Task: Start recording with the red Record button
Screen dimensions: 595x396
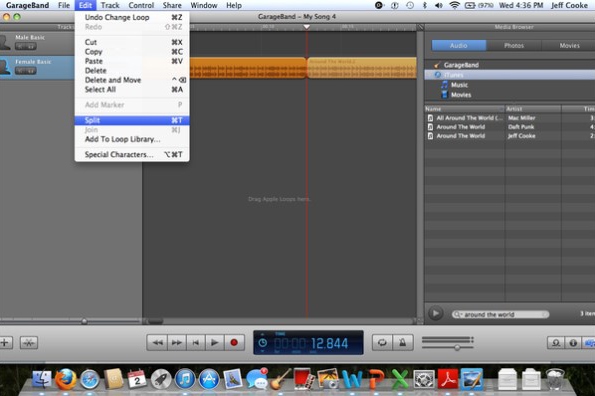Action: 234,343
